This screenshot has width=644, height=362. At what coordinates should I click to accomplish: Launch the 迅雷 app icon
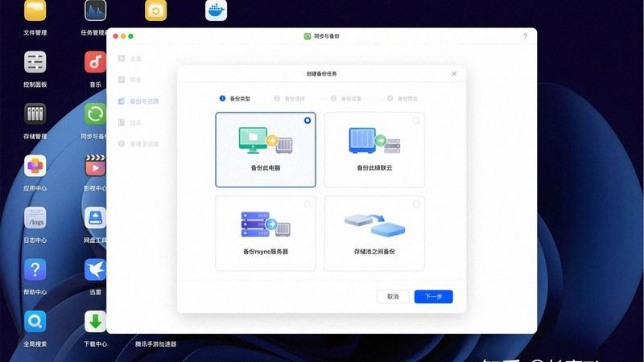pos(95,269)
